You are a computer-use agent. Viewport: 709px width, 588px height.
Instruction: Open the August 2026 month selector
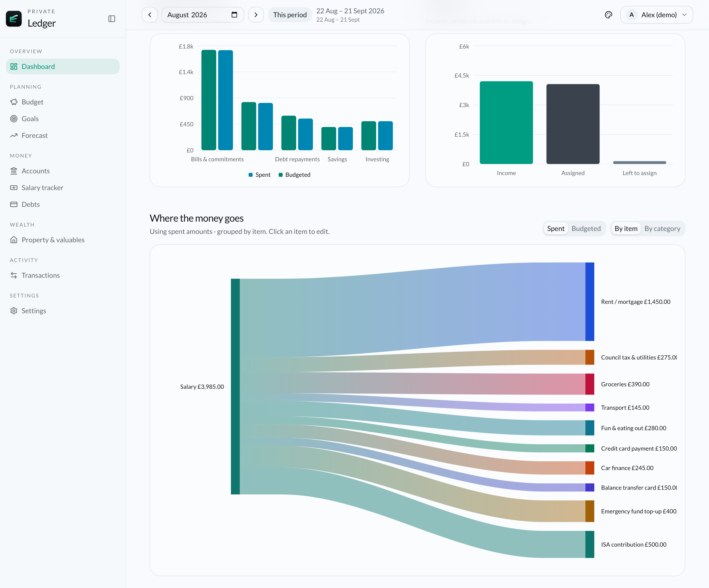pos(203,15)
